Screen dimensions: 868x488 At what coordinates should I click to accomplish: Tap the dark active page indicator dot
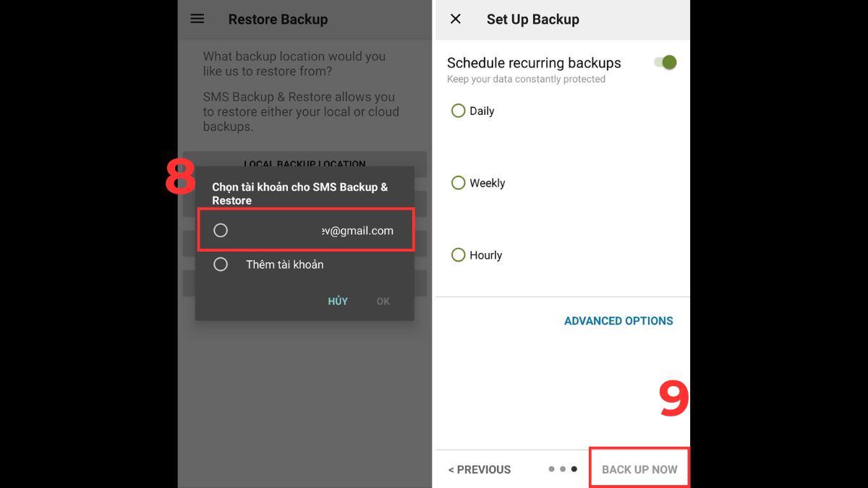pyautogui.click(x=574, y=469)
